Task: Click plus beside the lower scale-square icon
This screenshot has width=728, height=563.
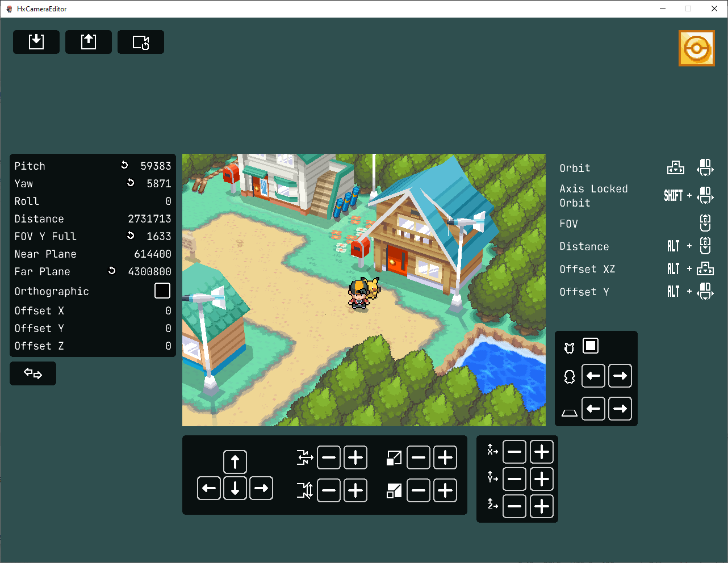Action: tap(445, 490)
